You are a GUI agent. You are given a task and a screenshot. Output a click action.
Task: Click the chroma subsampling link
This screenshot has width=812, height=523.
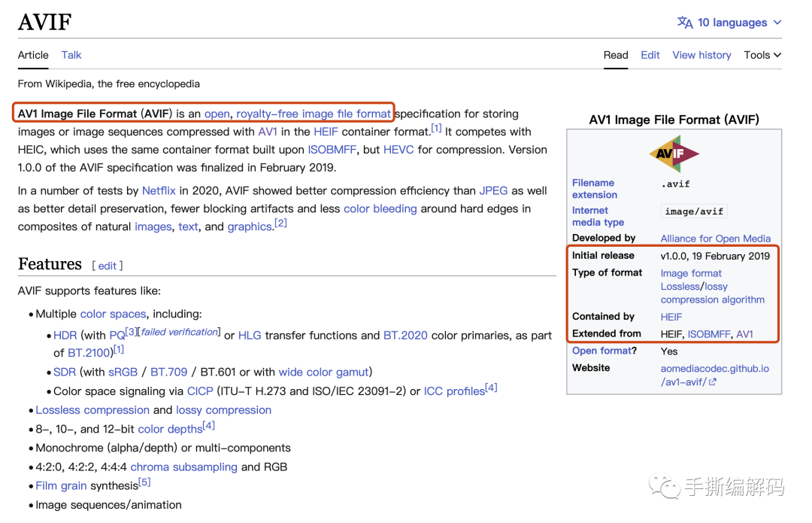tap(183, 467)
